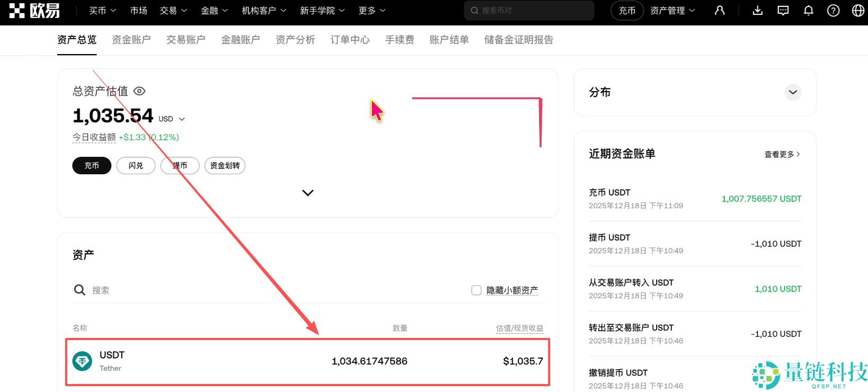The image size is (868, 392).
Task: Toggle total asset value visibility eye
Action: click(139, 91)
